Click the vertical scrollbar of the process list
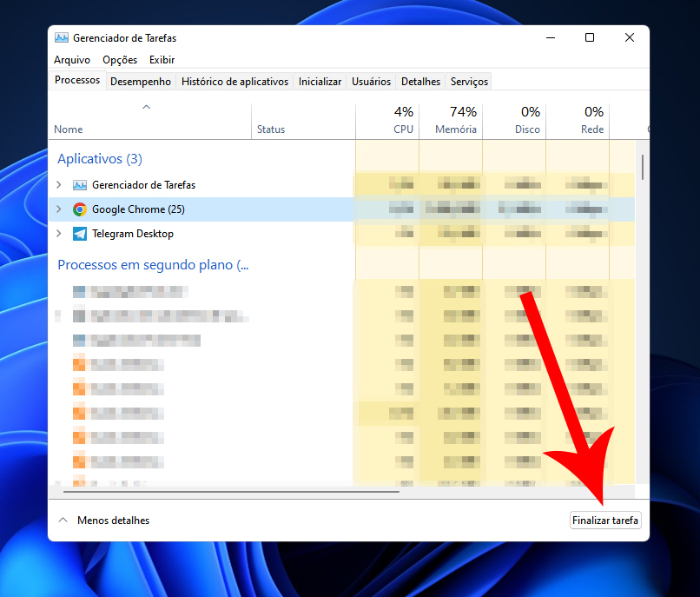 642,167
